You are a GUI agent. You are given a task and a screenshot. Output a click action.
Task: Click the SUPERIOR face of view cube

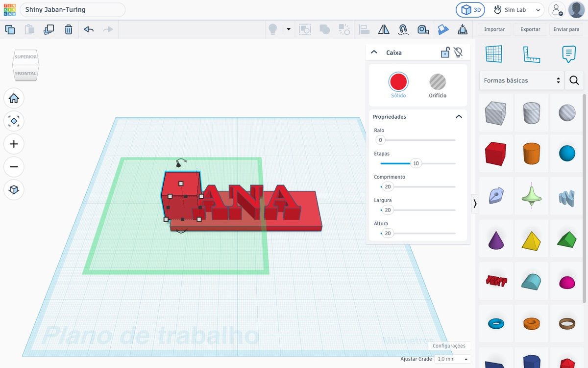click(x=26, y=57)
